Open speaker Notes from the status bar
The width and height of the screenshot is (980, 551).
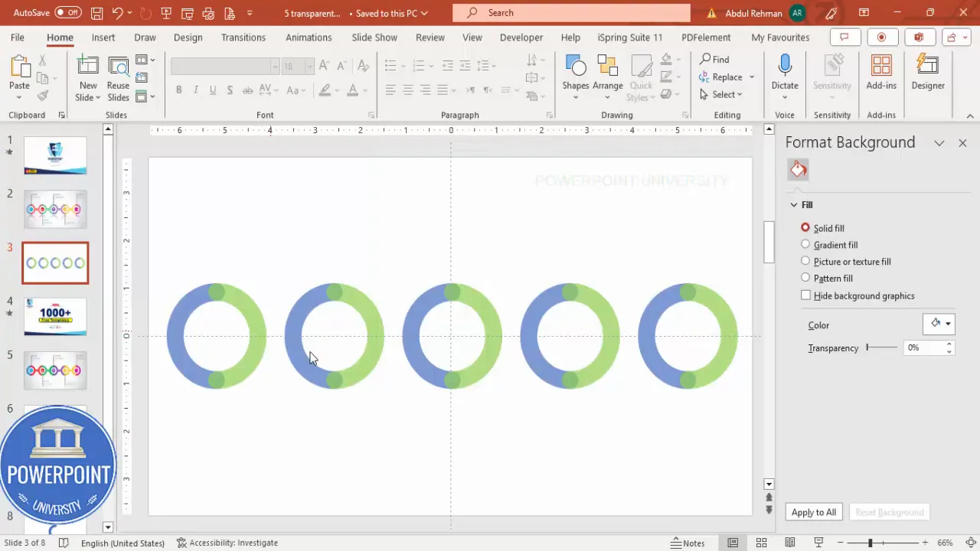687,543
